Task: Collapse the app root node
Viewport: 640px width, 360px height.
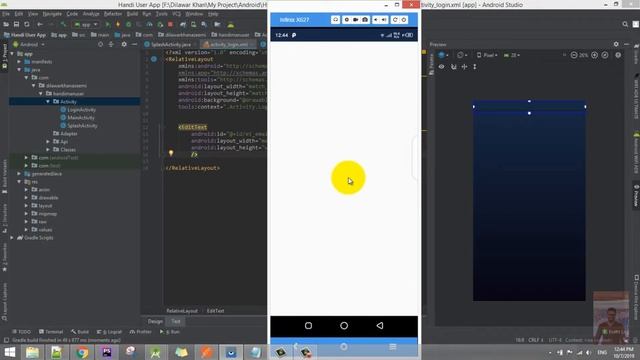Action: pos(12,54)
